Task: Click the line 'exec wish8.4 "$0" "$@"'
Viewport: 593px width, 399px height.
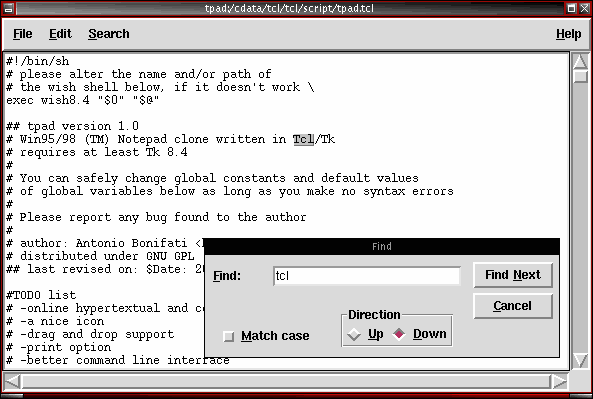Action: coord(82,100)
